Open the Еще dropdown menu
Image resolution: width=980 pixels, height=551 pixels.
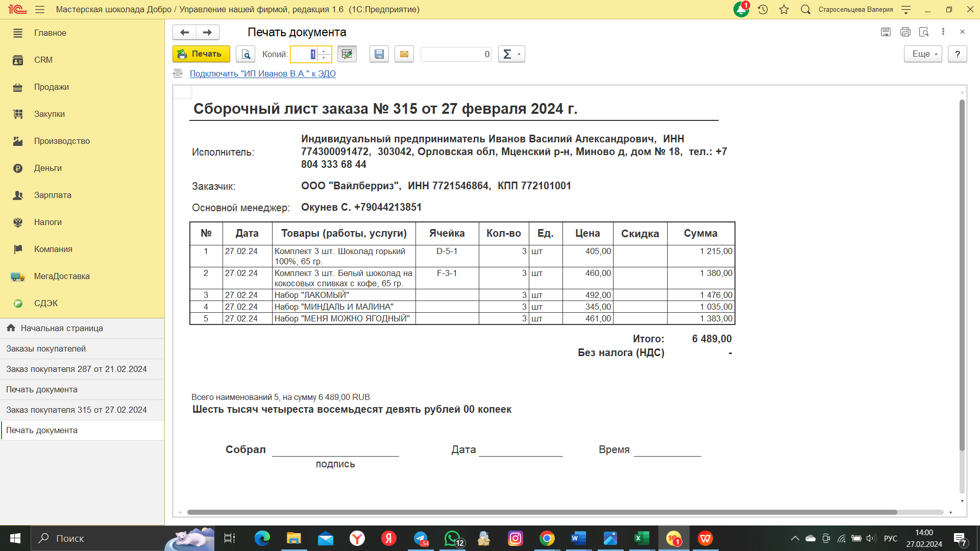tap(922, 54)
